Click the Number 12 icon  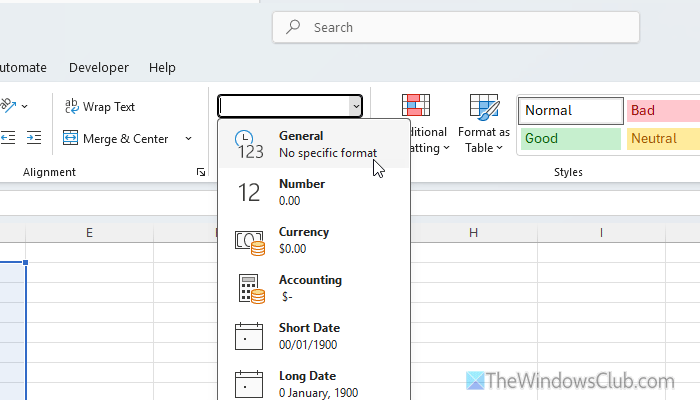(249, 192)
